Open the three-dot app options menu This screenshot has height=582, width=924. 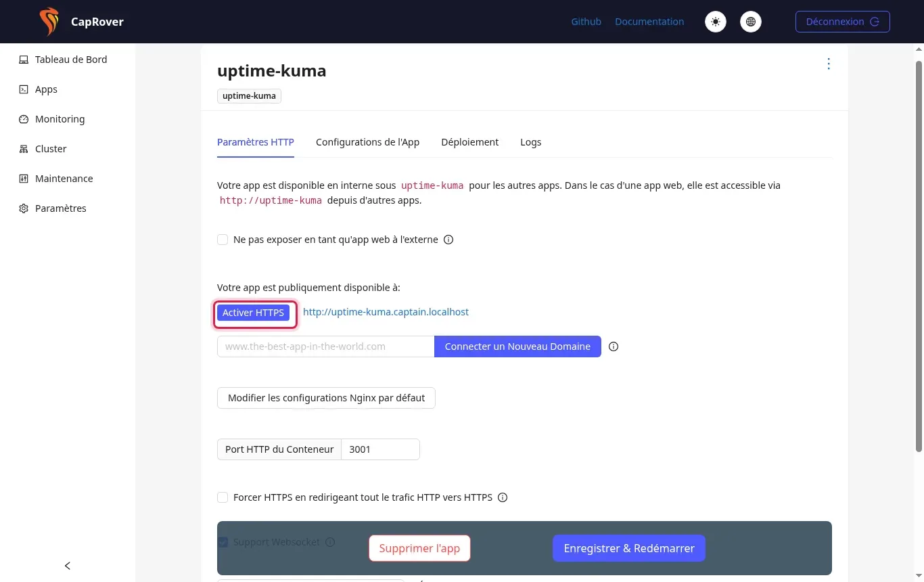click(829, 64)
